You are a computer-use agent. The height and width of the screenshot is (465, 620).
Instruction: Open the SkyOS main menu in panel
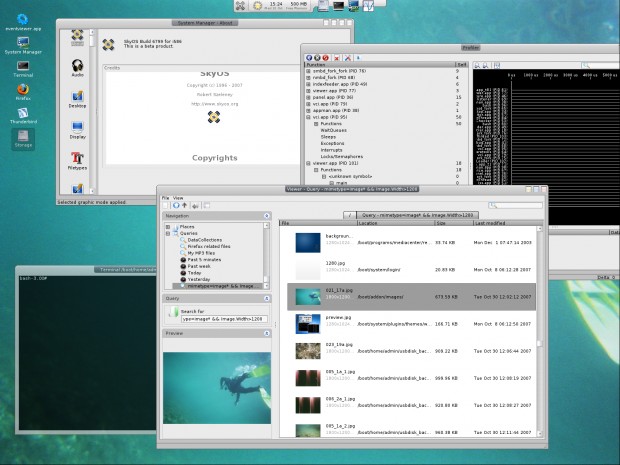pos(240,6)
